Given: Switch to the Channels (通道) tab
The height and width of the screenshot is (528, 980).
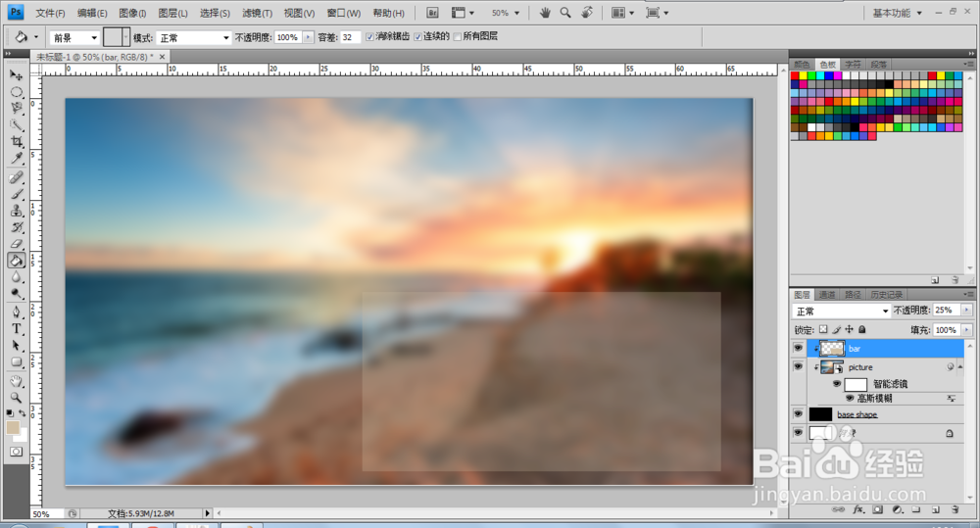Looking at the screenshot, I should (827, 294).
